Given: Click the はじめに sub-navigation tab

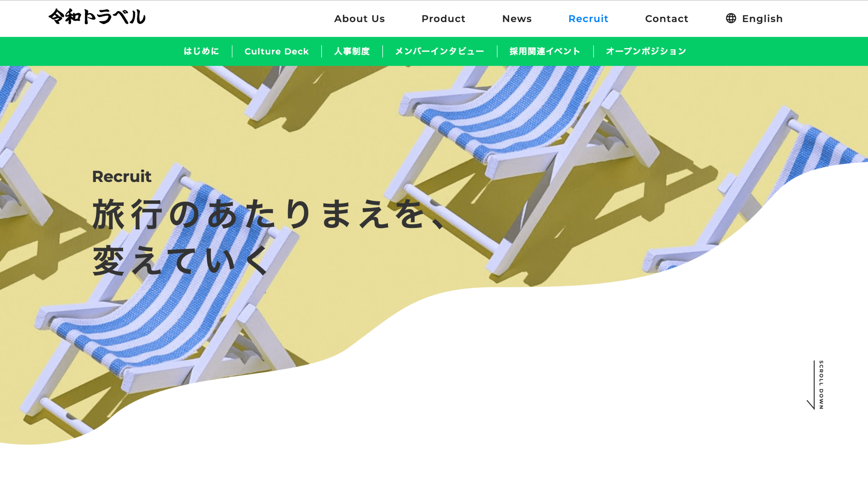Looking at the screenshot, I should 201,51.
